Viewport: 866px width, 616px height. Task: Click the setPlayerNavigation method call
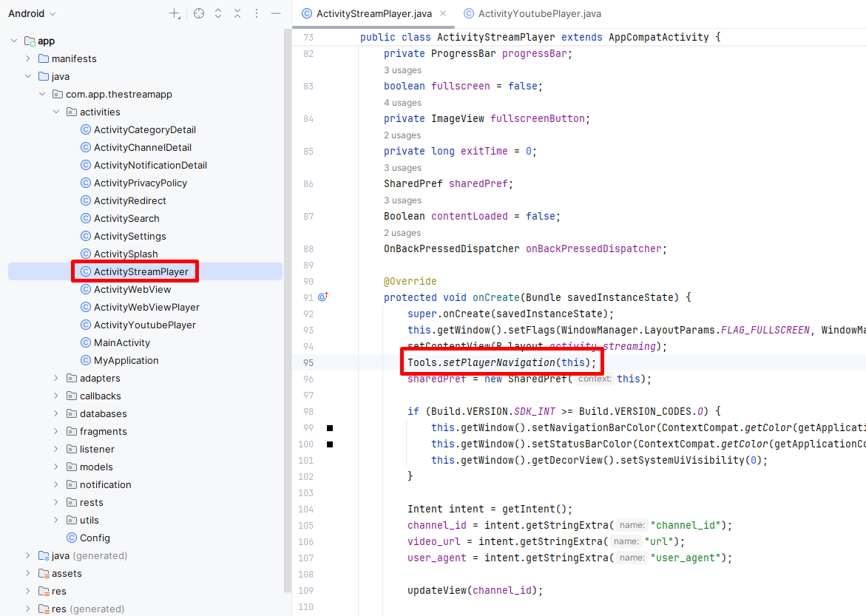point(499,362)
